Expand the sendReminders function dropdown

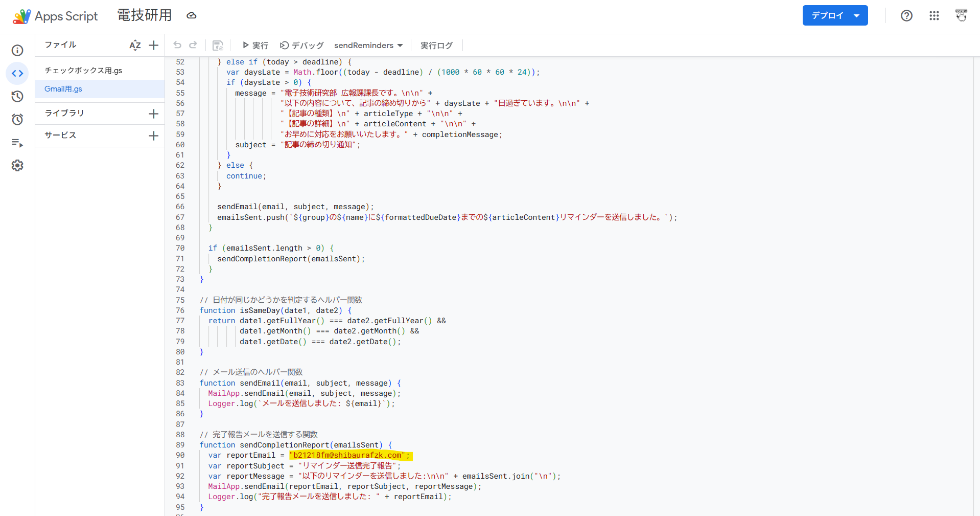(368, 46)
